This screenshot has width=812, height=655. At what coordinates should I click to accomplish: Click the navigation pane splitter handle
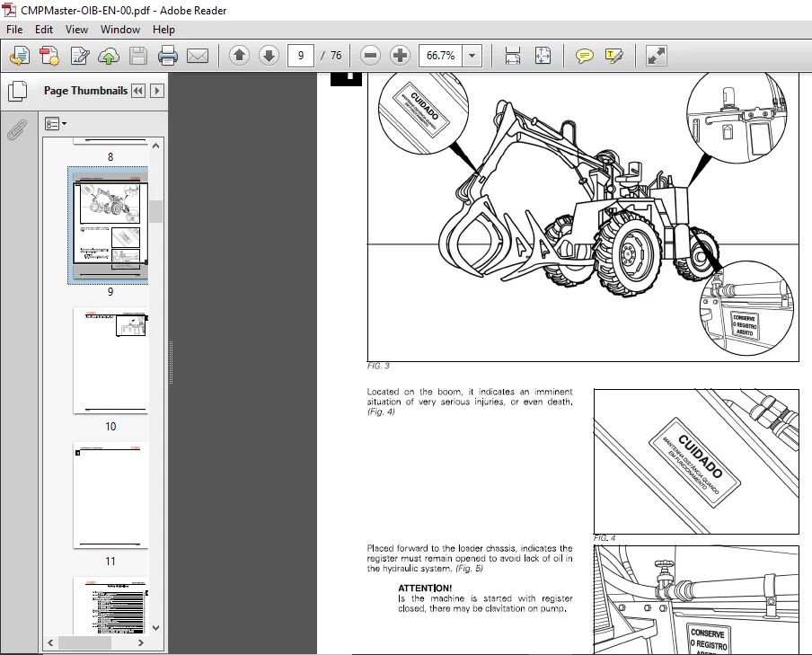172,362
